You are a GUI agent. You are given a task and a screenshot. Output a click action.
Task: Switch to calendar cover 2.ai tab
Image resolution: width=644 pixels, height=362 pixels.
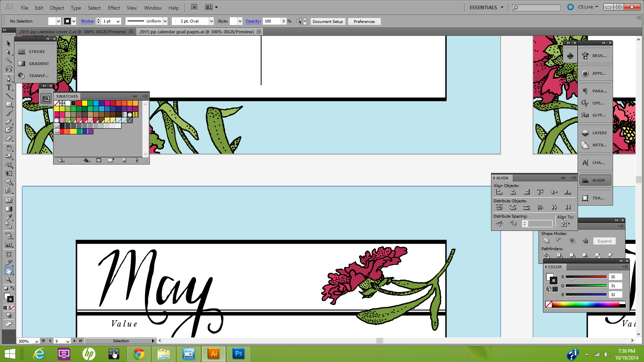[x=72, y=32]
